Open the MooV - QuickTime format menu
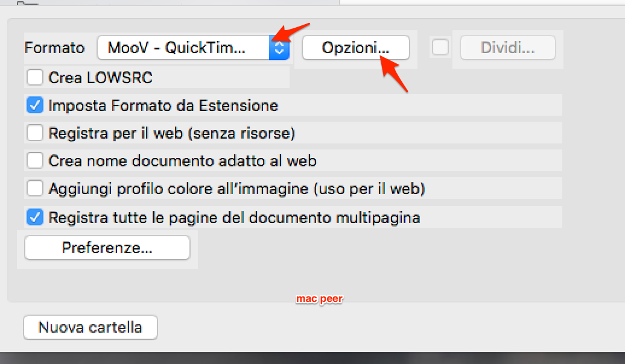Image resolution: width=625 pixels, height=364 pixels. point(193,48)
